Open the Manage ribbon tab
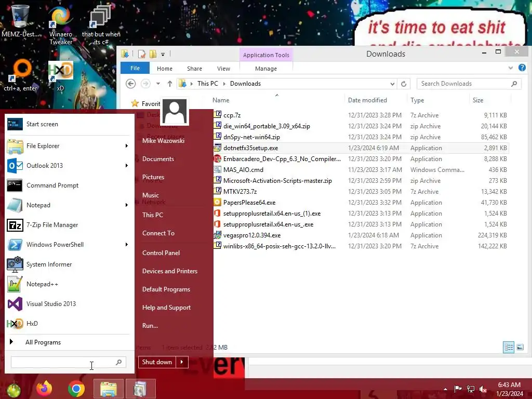Screen dimensions: 532x399 point(266,69)
